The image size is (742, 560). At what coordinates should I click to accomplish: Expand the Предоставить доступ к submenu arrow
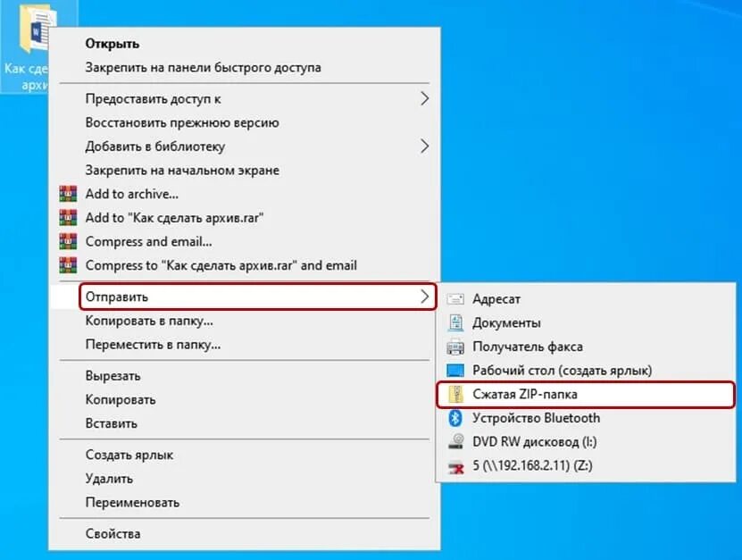click(424, 98)
